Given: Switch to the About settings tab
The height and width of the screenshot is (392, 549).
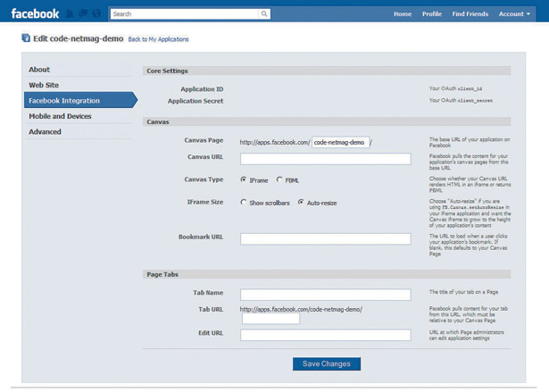Looking at the screenshot, I should (79, 70).
